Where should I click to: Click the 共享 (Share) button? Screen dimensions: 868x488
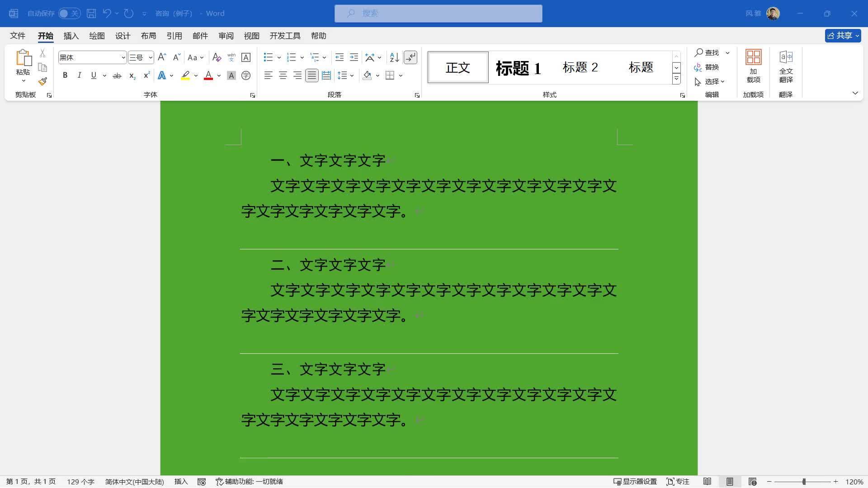(842, 35)
